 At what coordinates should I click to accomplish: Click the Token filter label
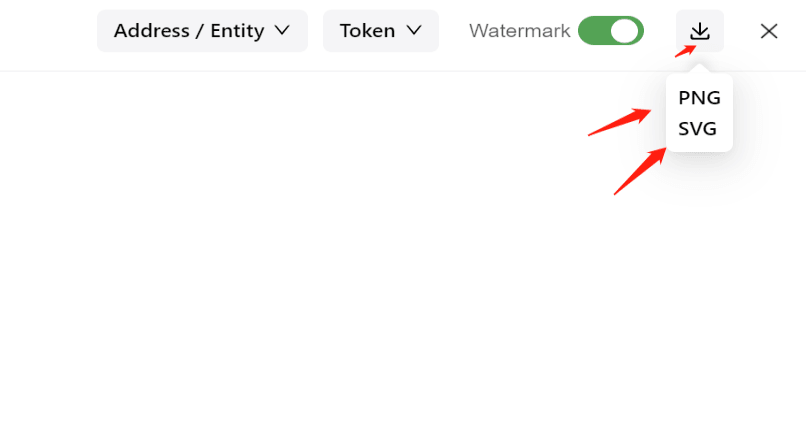(x=367, y=31)
